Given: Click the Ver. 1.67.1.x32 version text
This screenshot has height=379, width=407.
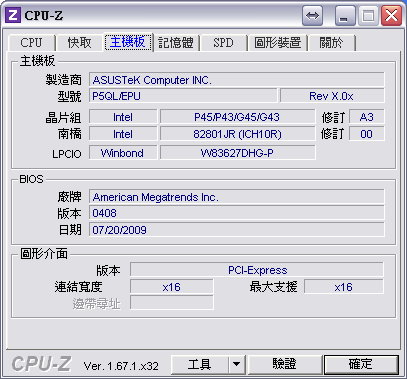Looking at the screenshot, I should pyautogui.click(x=121, y=366).
